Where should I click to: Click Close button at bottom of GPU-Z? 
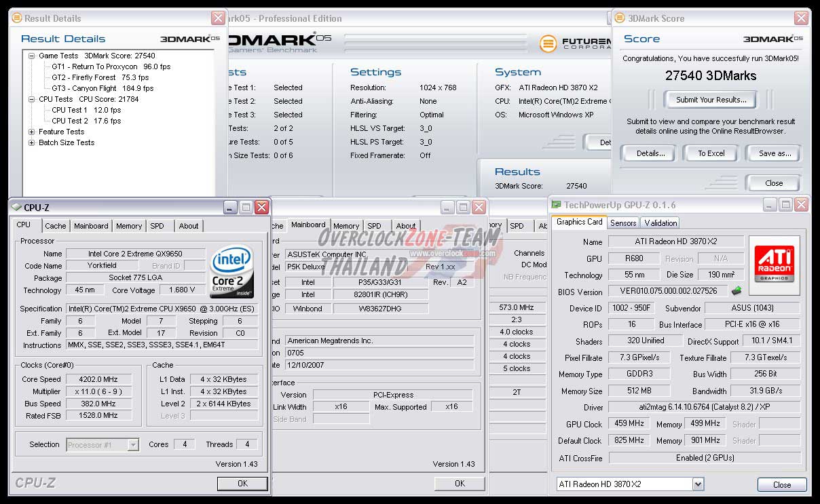point(782,484)
